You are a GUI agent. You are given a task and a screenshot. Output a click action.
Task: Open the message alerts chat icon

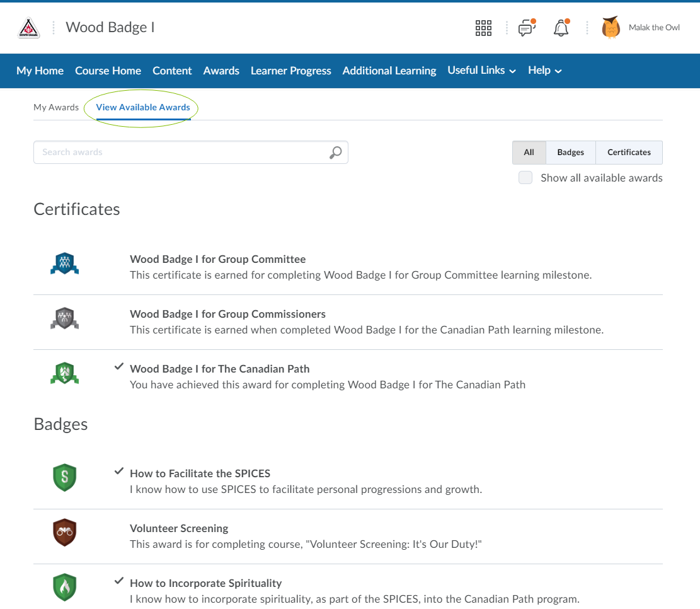[526, 28]
